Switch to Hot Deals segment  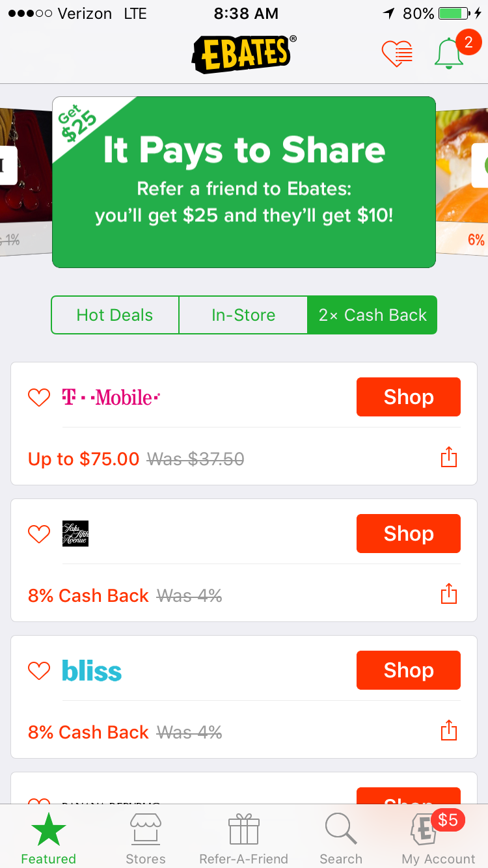coord(115,315)
